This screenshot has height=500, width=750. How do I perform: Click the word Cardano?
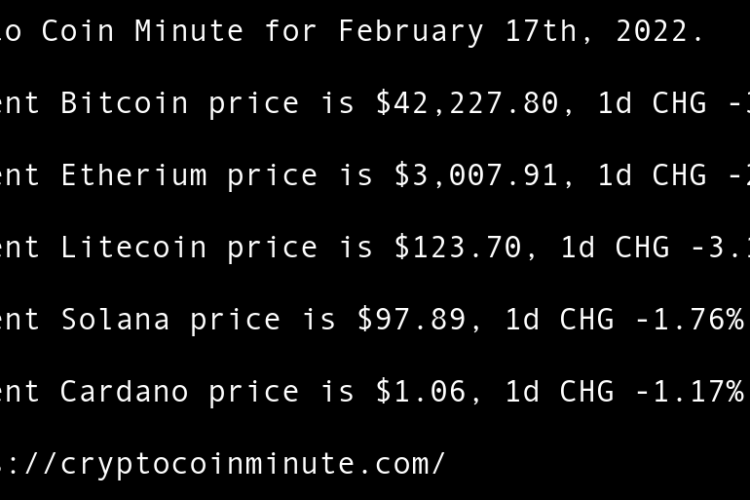click(124, 391)
